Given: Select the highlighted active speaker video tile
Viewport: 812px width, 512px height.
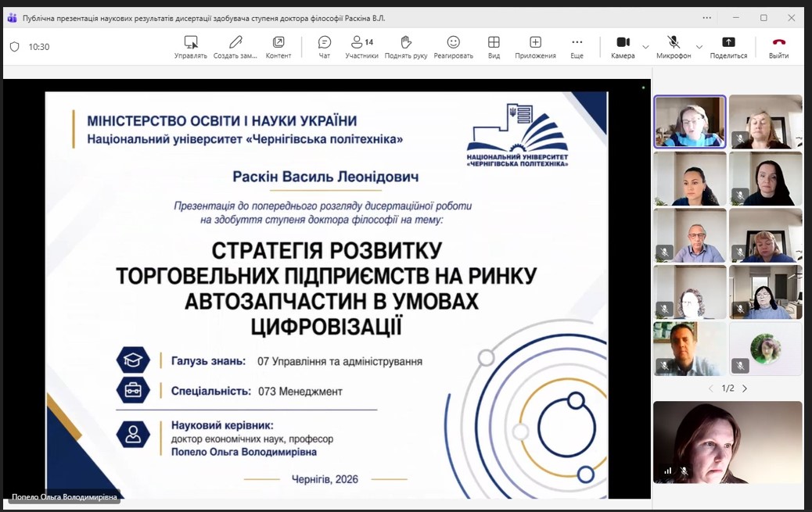Looking at the screenshot, I should [690, 122].
